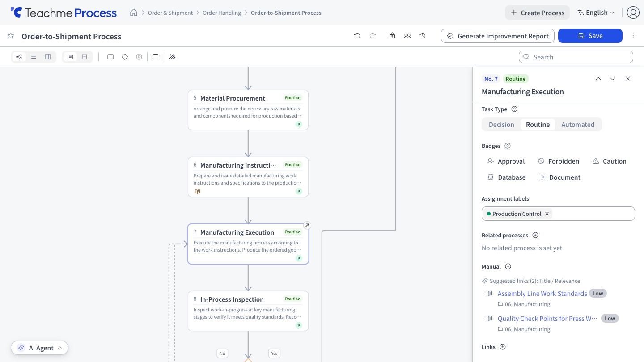Click Routine tag on In-Process Inspection card
The height and width of the screenshot is (362, 644).
(x=293, y=299)
